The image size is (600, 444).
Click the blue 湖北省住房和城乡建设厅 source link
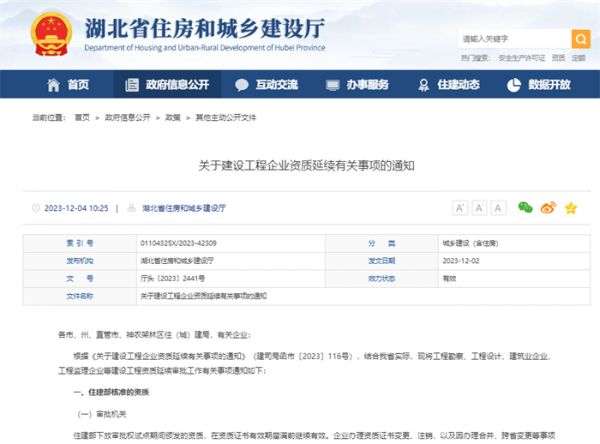tap(184, 208)
